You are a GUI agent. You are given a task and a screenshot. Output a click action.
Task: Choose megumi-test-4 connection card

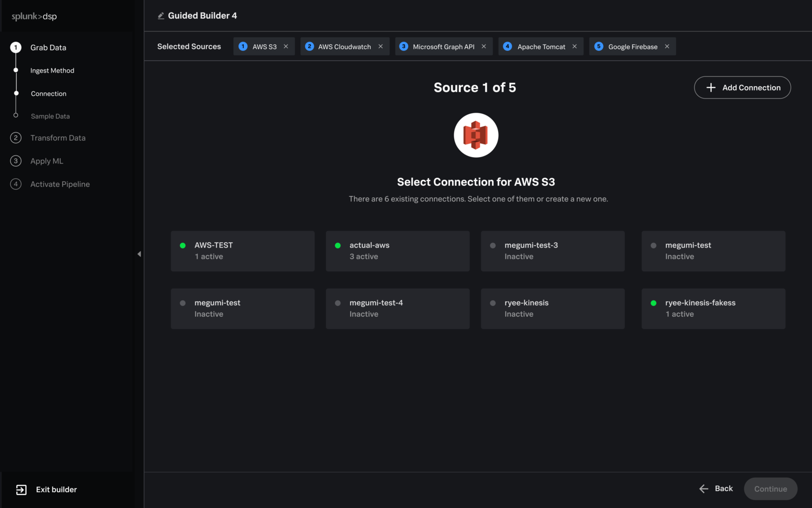pyautogui.click(x=398, y=309)
